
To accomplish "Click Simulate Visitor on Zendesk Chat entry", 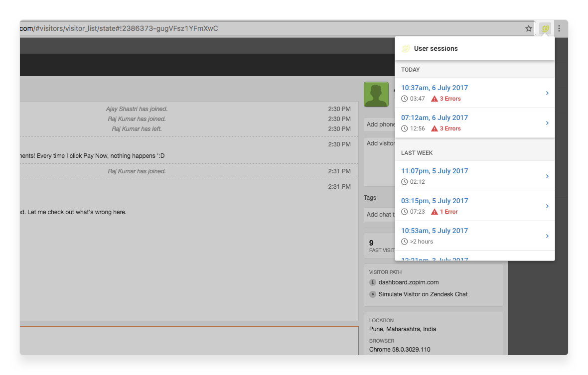I will pos(423,294).
